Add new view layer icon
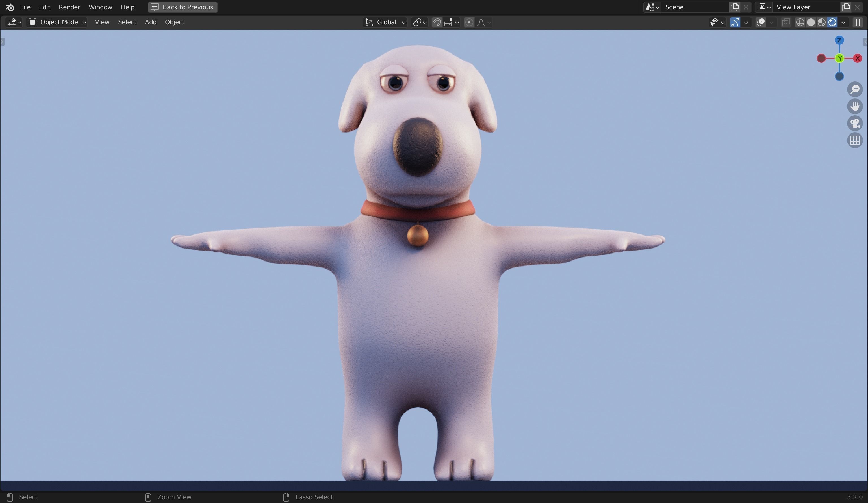868x503 pixels. pyautogui.click(x=846, y=7)
